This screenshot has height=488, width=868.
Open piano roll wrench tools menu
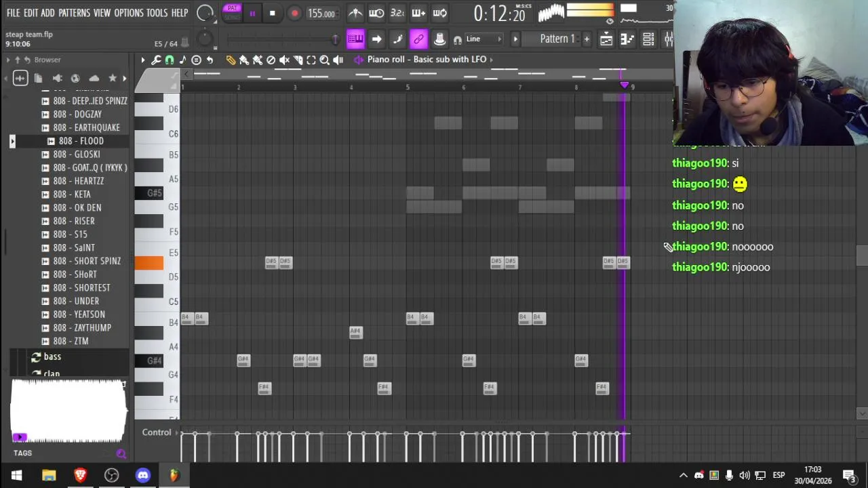156,60
